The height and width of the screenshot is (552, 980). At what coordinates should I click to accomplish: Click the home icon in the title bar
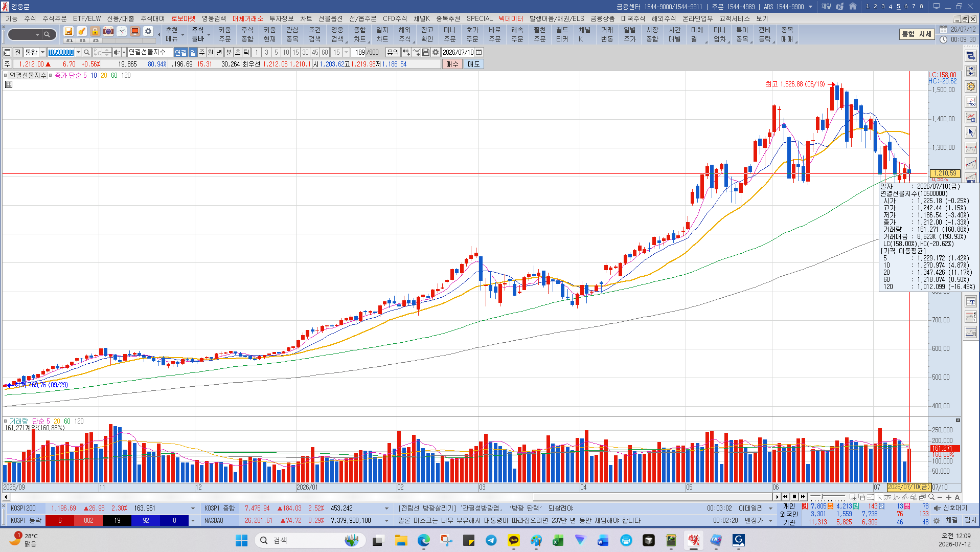(853, 7)
